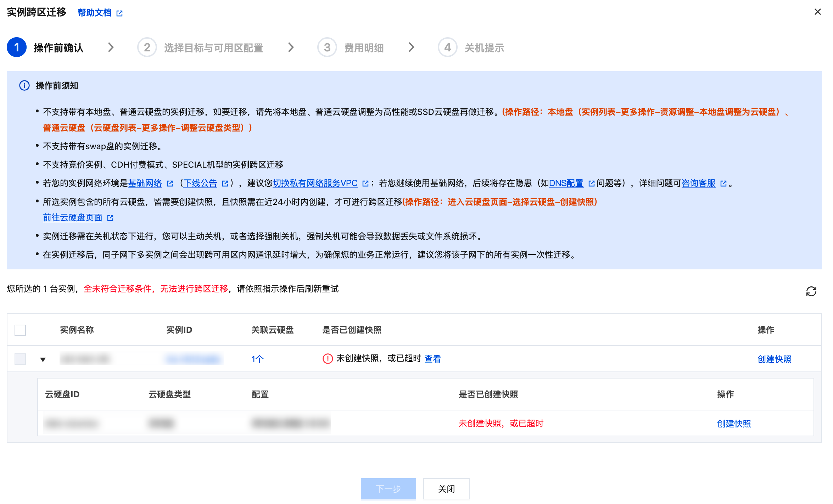Click the 关闭 button

[x=446, y=489]
